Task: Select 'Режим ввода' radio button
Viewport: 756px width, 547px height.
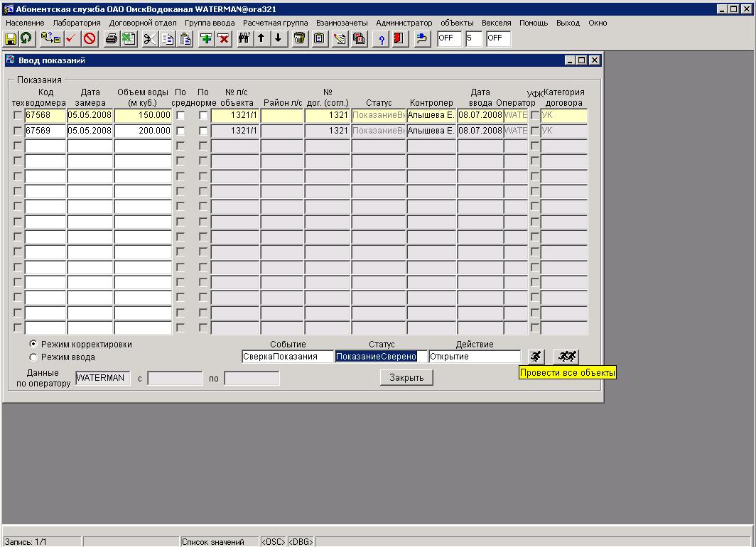Action: [x=33, y=357]
